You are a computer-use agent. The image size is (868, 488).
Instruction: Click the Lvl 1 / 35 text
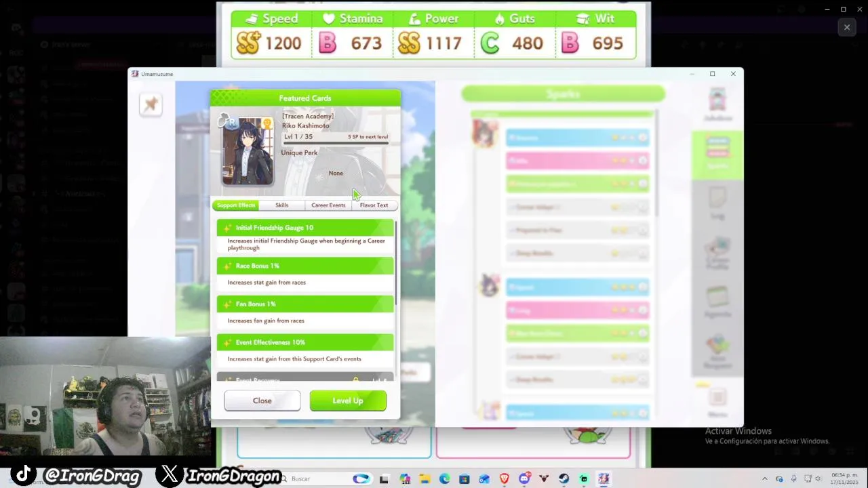tap(298, 137)
